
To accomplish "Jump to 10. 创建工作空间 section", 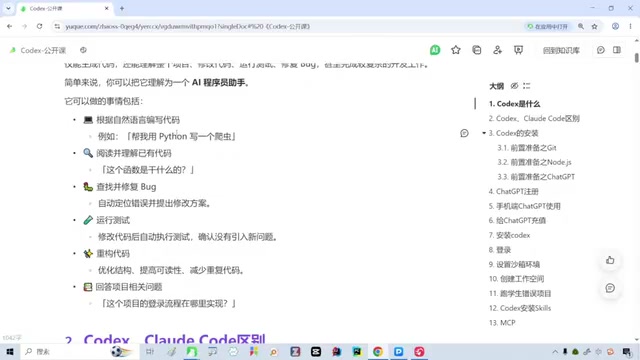I will [x=516, y=279].
